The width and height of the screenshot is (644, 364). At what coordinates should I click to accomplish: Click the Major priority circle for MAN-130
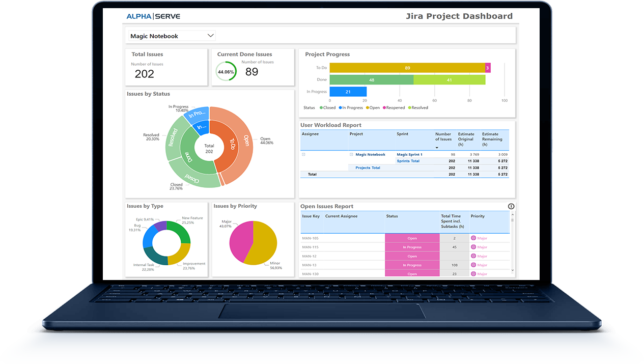point(473,274)
